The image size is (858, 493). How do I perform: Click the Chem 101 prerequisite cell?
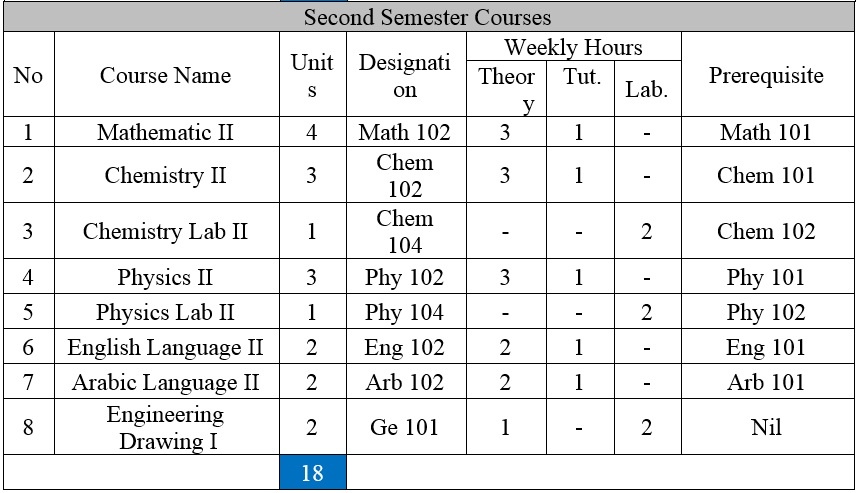(x=767, y=175)
